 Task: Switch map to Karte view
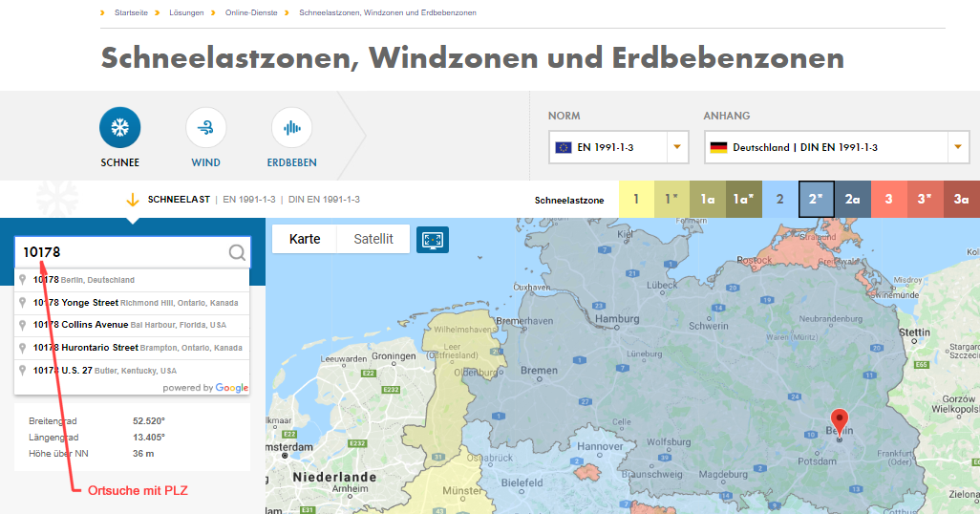pyautogui.click(x=305, y=239)
